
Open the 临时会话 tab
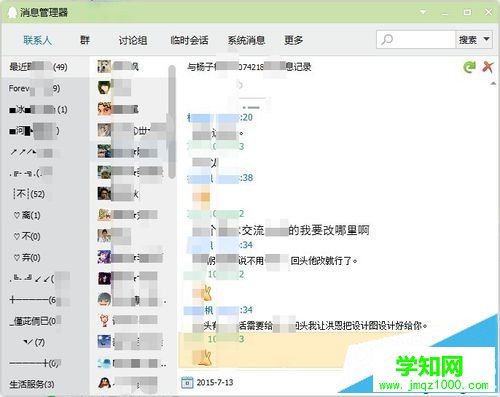tap(189, 40)
